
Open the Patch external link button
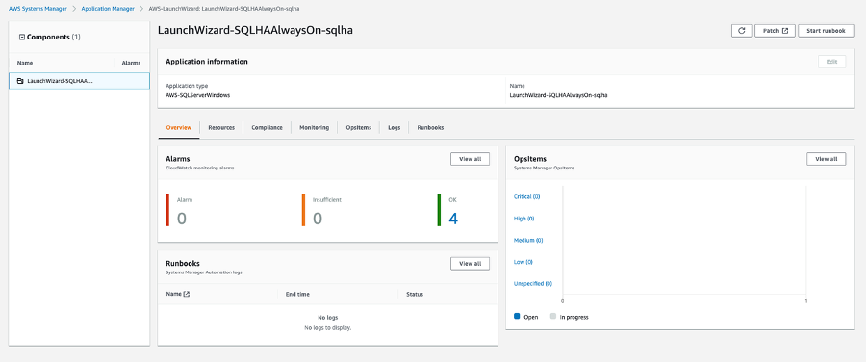(x=775, y=31)
